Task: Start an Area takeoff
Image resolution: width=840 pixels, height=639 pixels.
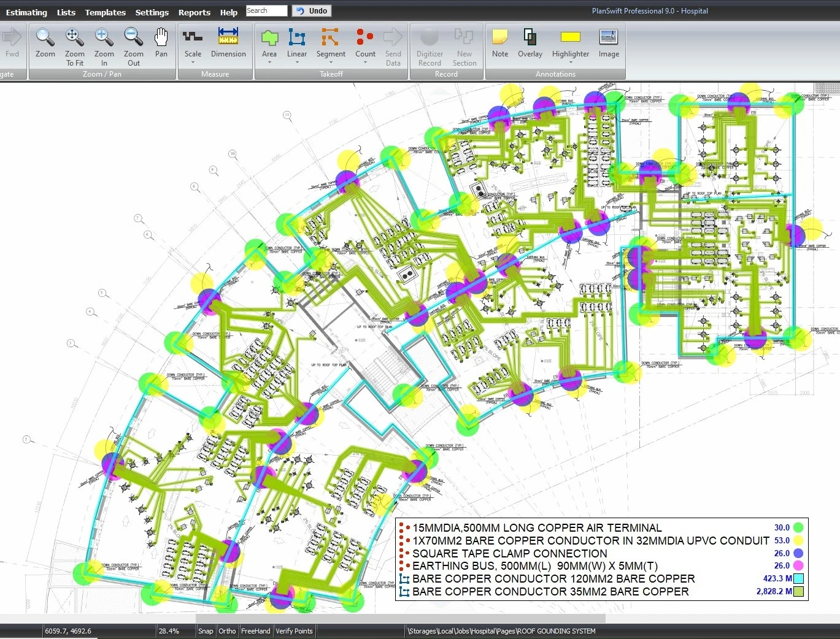Action: click(269, 44)
